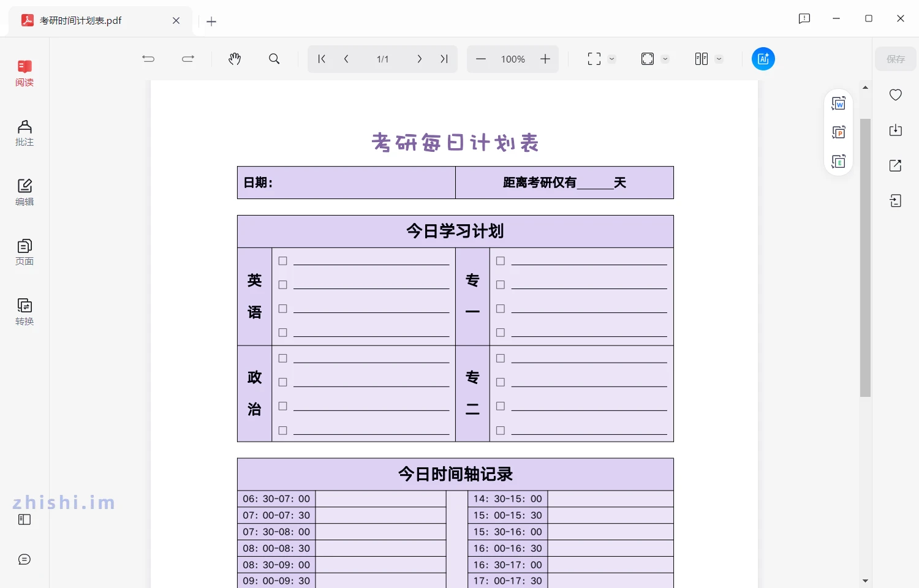Tick the first 英语 checkbox
Viewport: 919px width, 588px height.
(282, 261)
